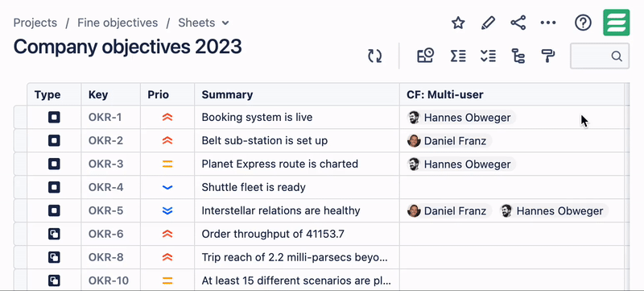The image size is (644, 291).
Task: Click the priority icon of OKR-1
Action: click(167, 118)
